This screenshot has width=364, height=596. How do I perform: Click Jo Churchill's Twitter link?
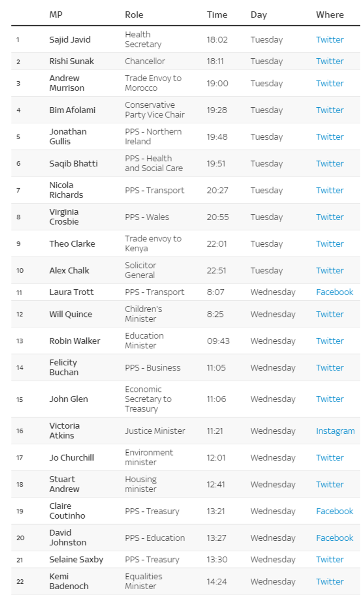(329, 458)
